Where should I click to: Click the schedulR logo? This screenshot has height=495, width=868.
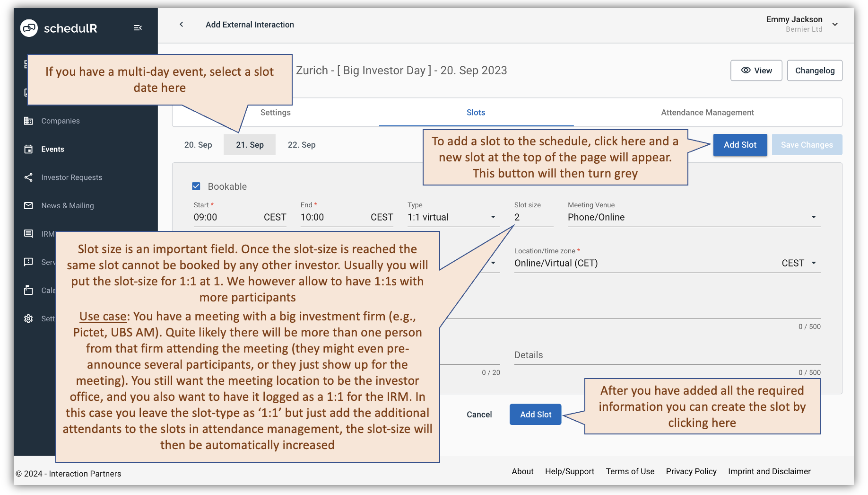click(59, 28)
